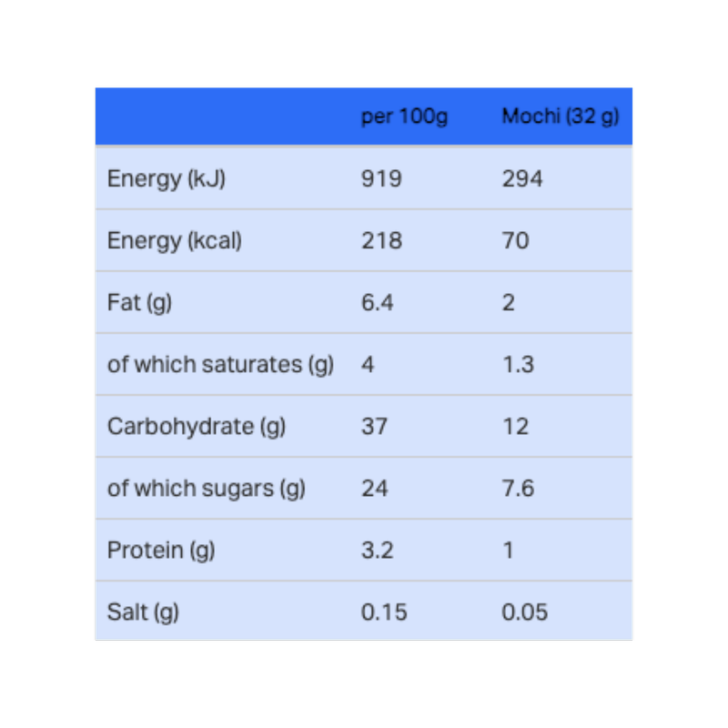The image size is (728, 728).
Task: Select the 'Energy (kJ)' row label
Action: click(167, 178)
